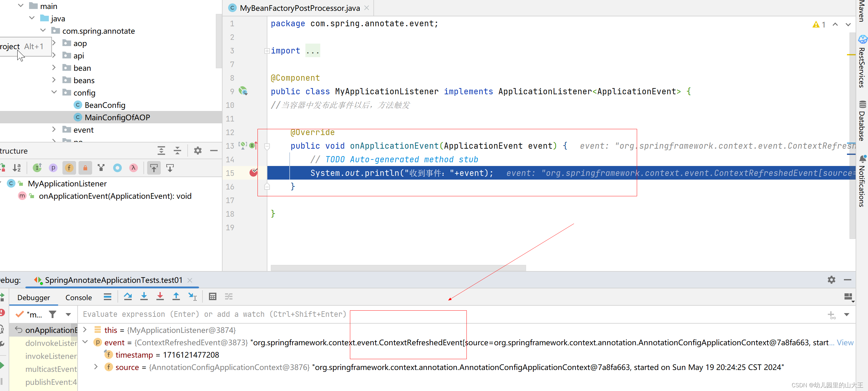Viewport: 868px width, 391px height.
Task: Toggle the breakpoint on line 15
Action: (253, 172)
